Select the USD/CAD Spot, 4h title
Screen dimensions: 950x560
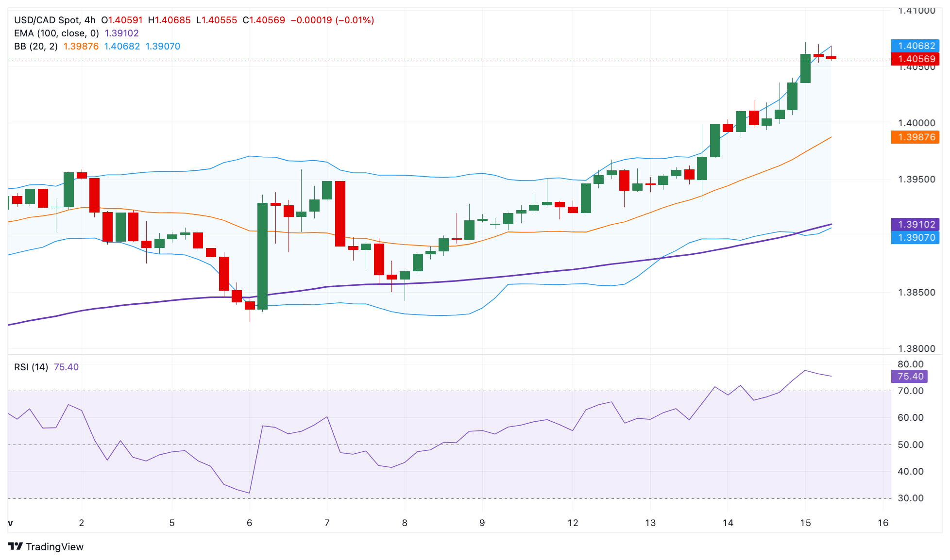pyautogui.click(x=55, y=20)
